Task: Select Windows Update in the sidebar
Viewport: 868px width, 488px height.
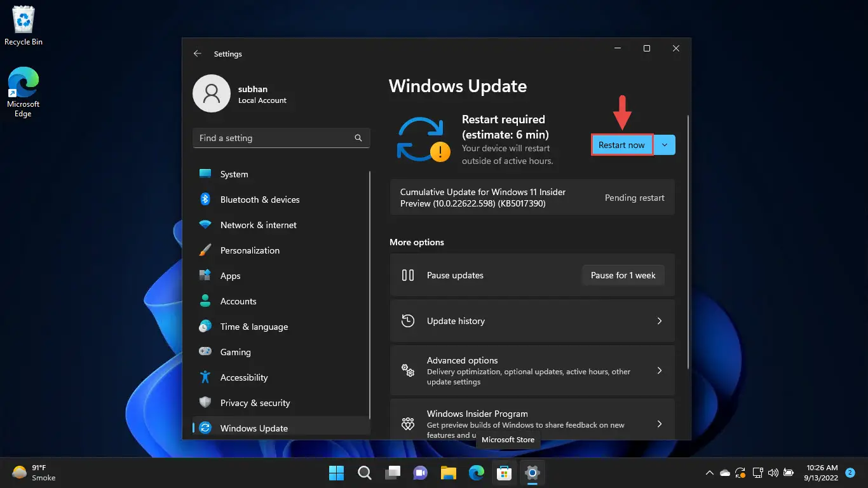Action: pyautogui.click(x=281, y=428)
